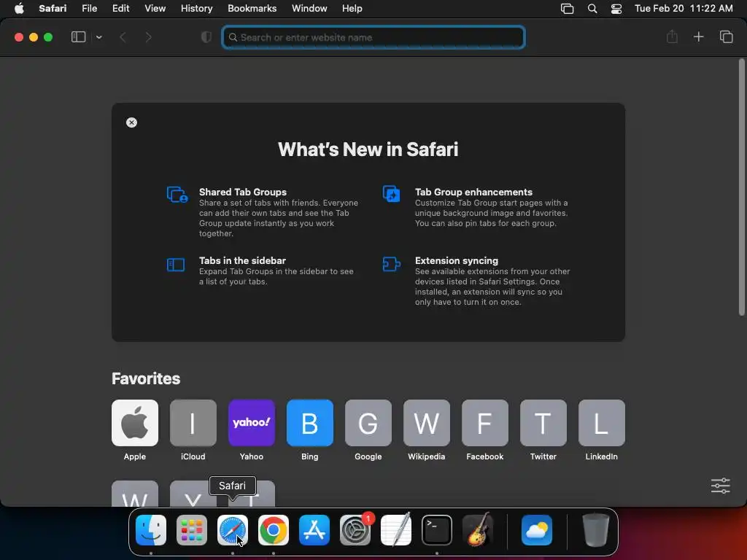Open TextEdit from the Dock
Image resolution: width=747 pixels, height=560 pixels.
click(396, 529)
